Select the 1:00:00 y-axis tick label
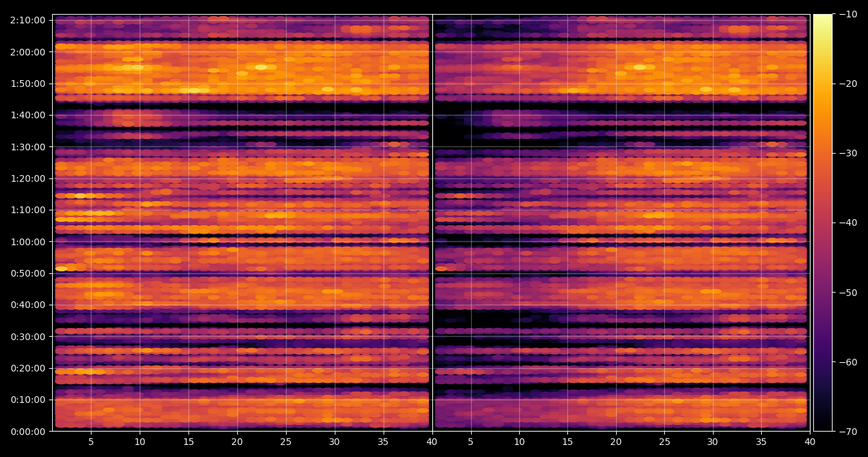The height and width of the screenshot is (457, 868). click(27, 241)
